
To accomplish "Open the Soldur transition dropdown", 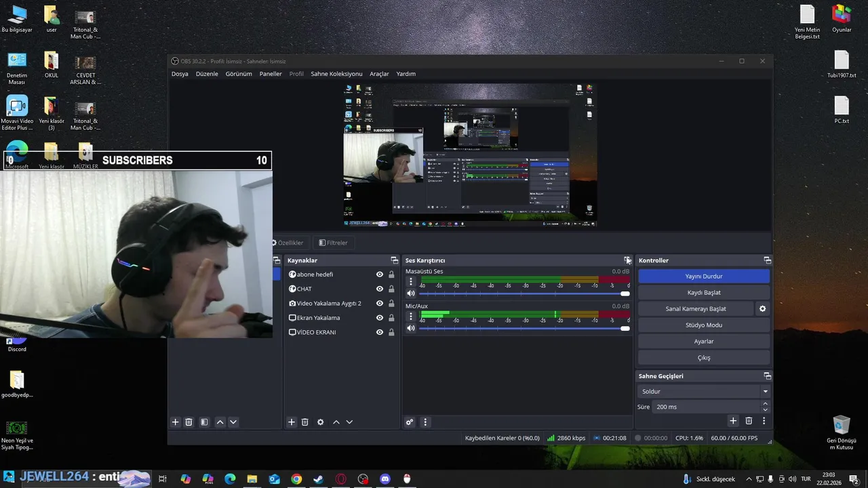I will click(704, 391).
